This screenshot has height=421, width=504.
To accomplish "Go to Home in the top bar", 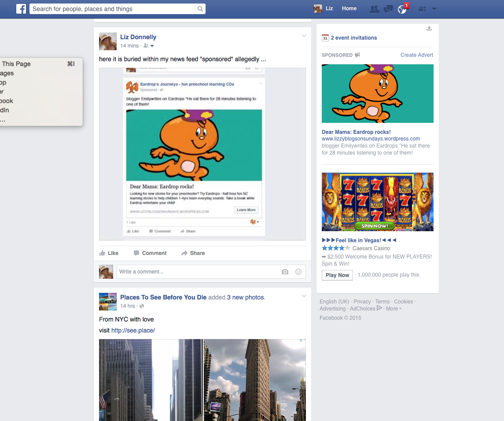I will [349, 8].
